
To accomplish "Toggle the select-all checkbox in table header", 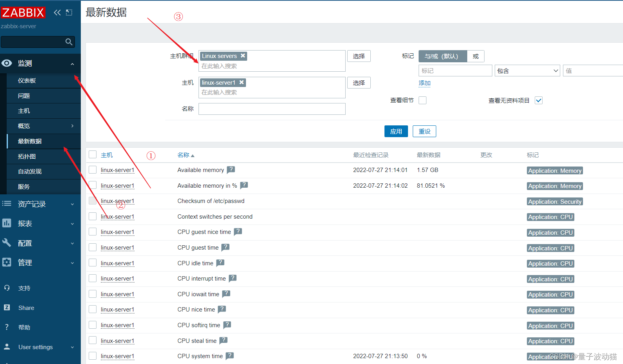I will pyautogui.click(x=93, y=154).
